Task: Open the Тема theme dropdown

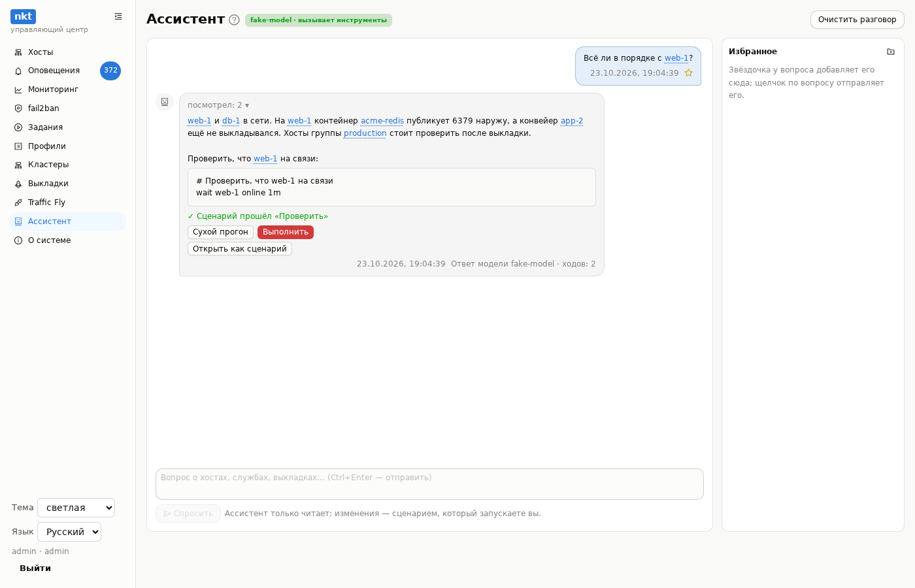Action: pos(76,508)
